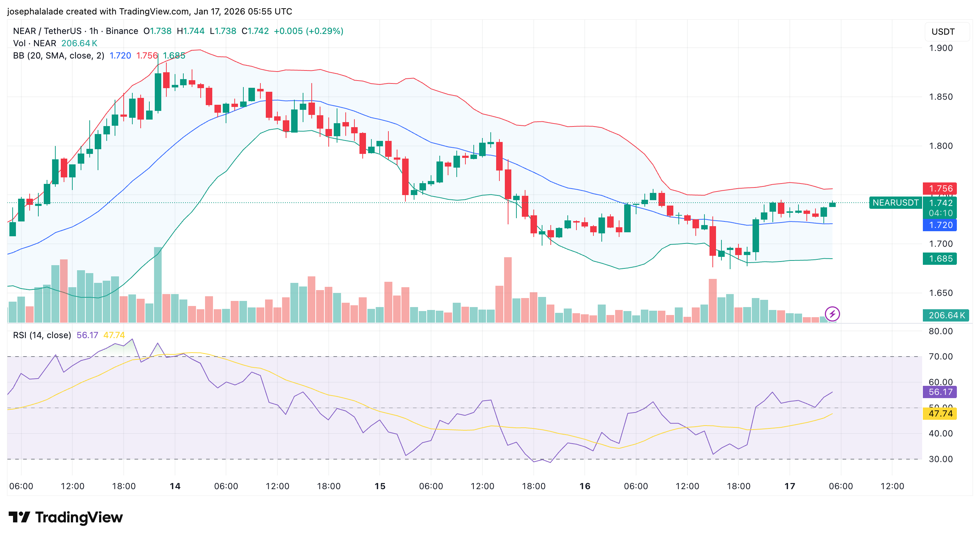Click the 1.742 current price countdown tag
The height and width of the screenshot is (539, 980).
[939, 207]
